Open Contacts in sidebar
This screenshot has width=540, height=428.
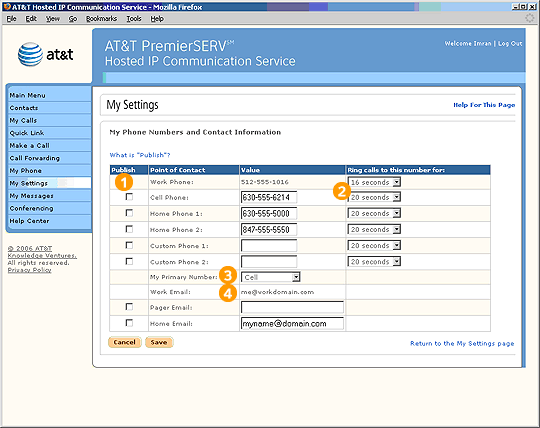(50, 108)
